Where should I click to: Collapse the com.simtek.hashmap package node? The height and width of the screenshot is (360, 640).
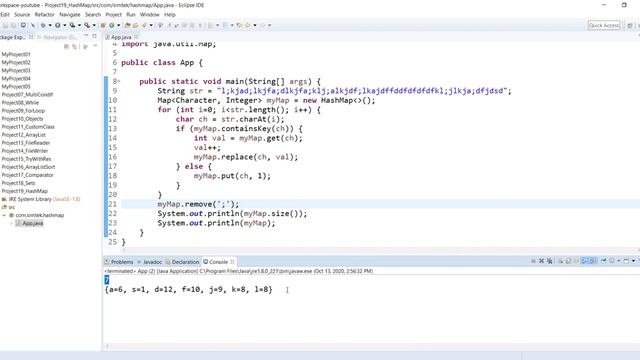[4, 215]
